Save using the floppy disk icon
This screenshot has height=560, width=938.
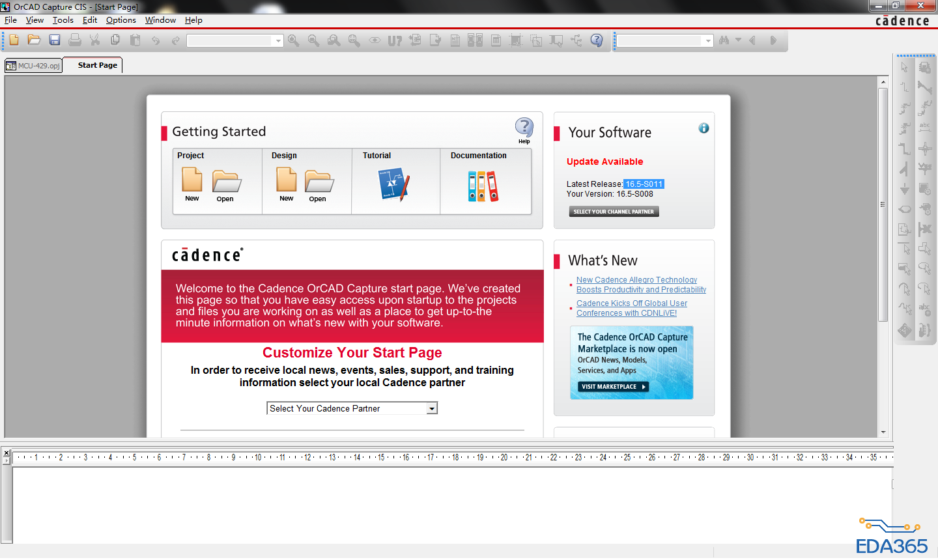click(55, 40)
